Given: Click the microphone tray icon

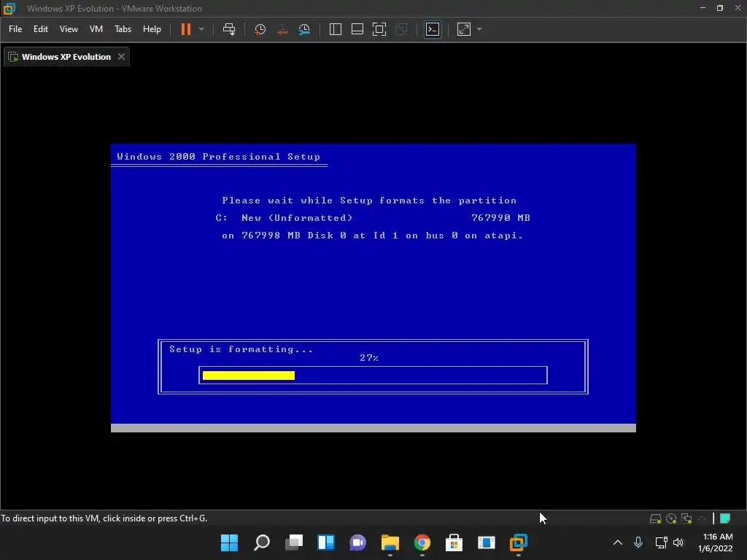Looking at the screenshot, I should tap(638, 542).
